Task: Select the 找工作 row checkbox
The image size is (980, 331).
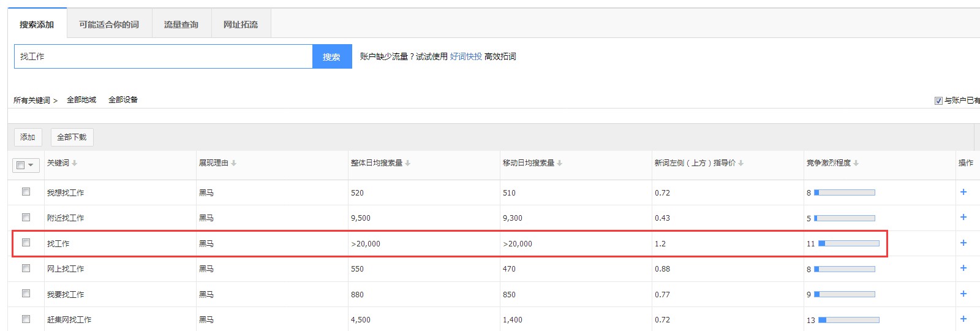Action: 26,243
